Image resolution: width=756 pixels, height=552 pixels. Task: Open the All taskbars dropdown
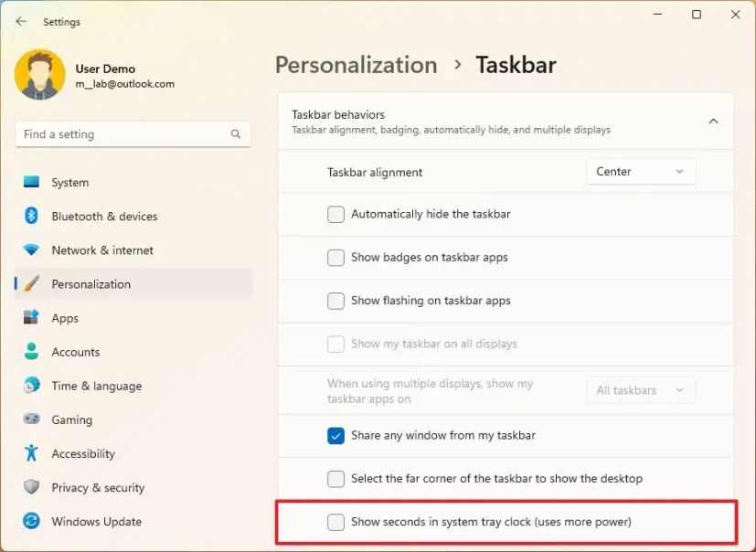click(640, 390)
